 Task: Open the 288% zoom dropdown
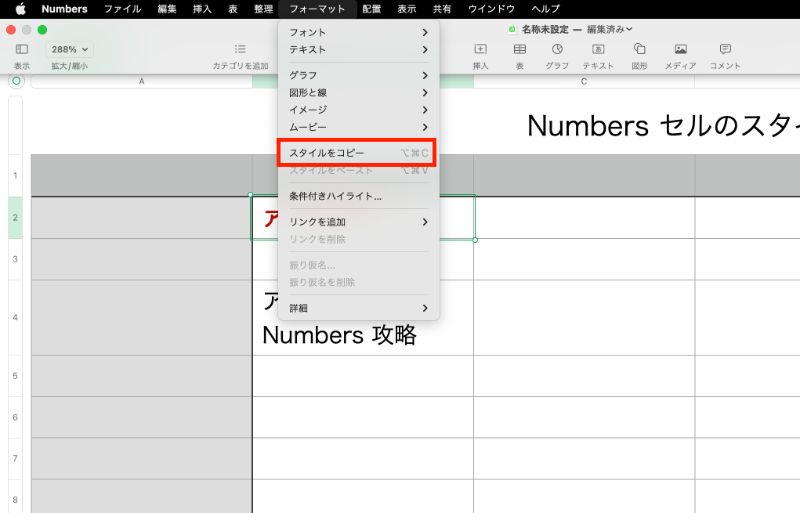pyautogui.click(x=69, y=50)
